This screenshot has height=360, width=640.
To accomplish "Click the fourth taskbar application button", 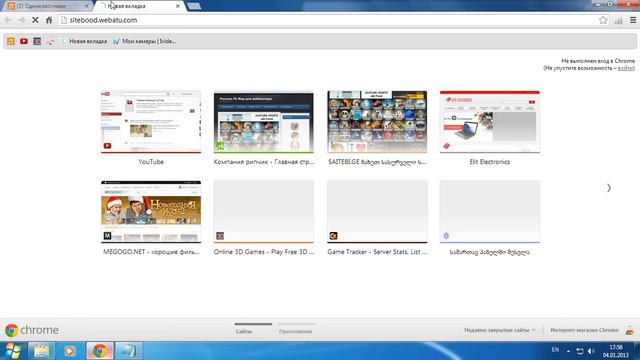I will 129,351.
